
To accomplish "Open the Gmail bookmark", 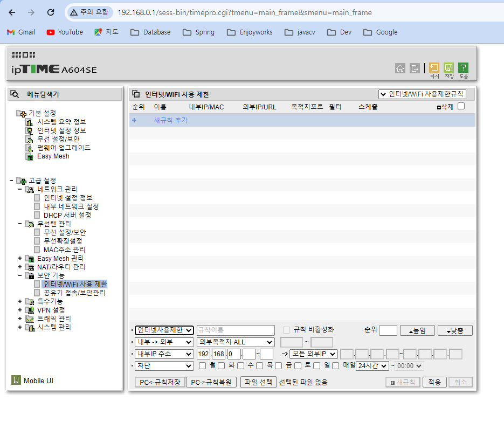I will [x=21, y=32].
